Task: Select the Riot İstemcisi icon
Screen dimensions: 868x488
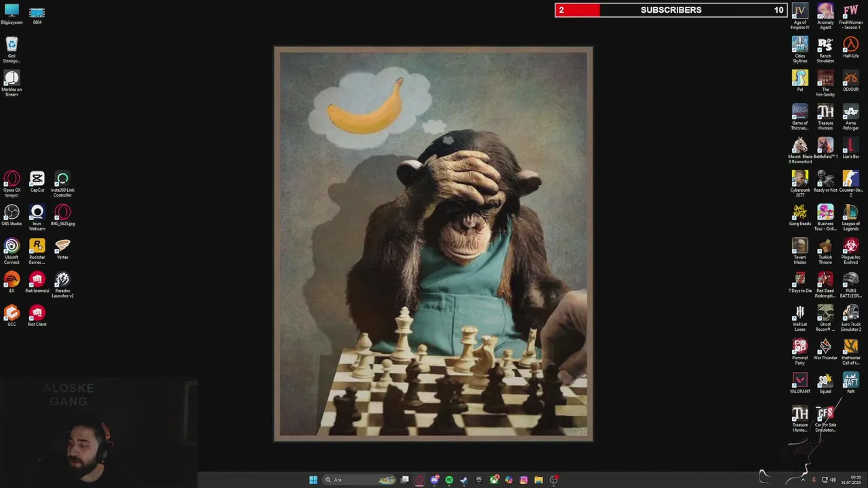Action: (x=37, y=283)
